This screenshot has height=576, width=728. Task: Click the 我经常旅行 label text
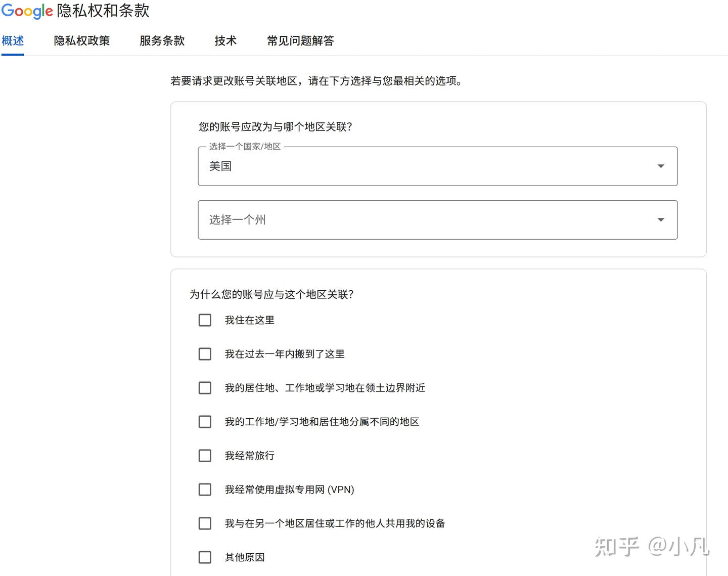(x=250, y=456)
